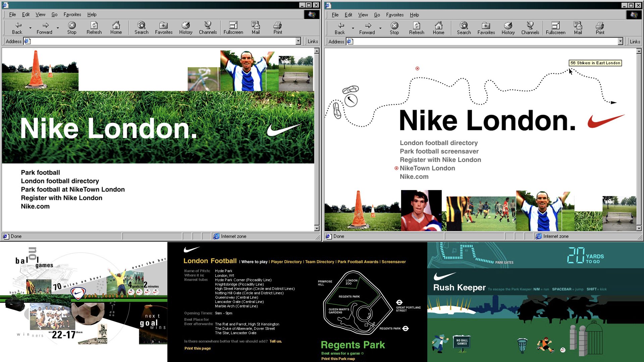644x362 pixels.
Task: Click Tell us link on park page
Action: click(276, 341)
